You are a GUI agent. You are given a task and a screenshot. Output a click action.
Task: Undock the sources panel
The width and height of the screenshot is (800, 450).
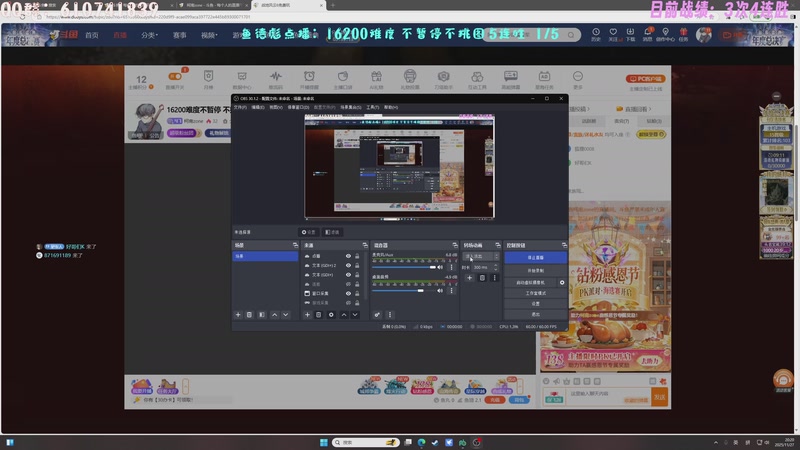[365, 245]
